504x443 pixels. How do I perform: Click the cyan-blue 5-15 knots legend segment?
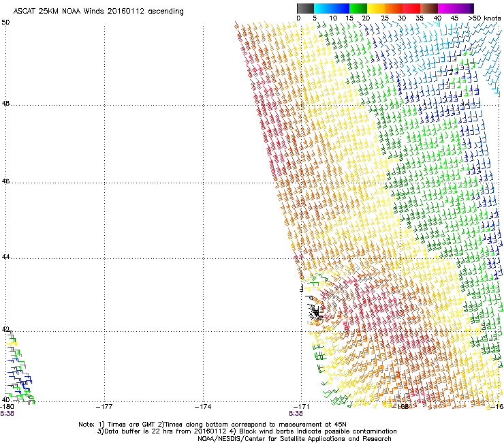click(332, 8)
